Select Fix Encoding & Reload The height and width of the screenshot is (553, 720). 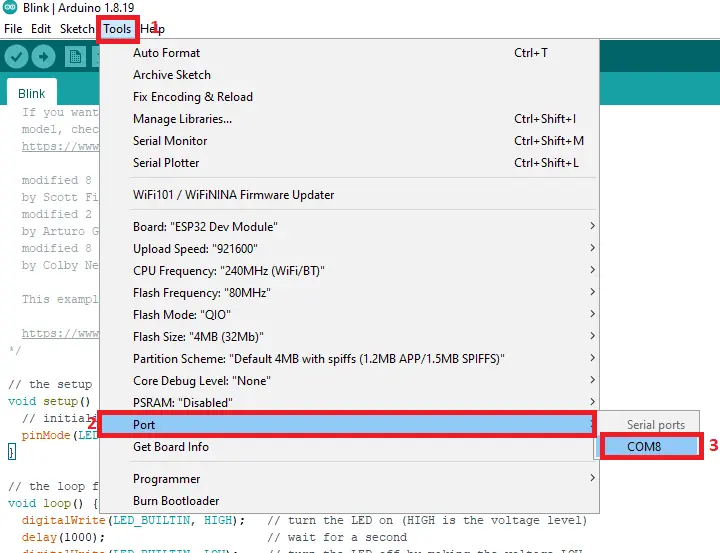349,97
